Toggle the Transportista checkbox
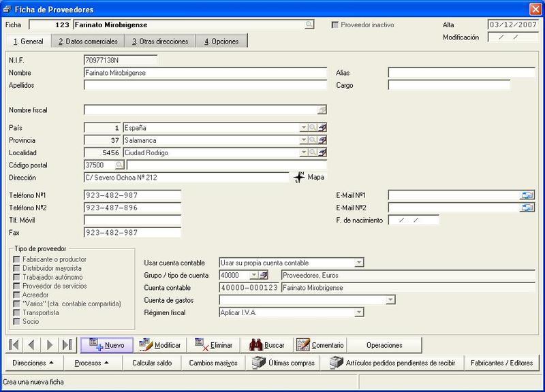The image size is (545, 392). tap(16, 312)
